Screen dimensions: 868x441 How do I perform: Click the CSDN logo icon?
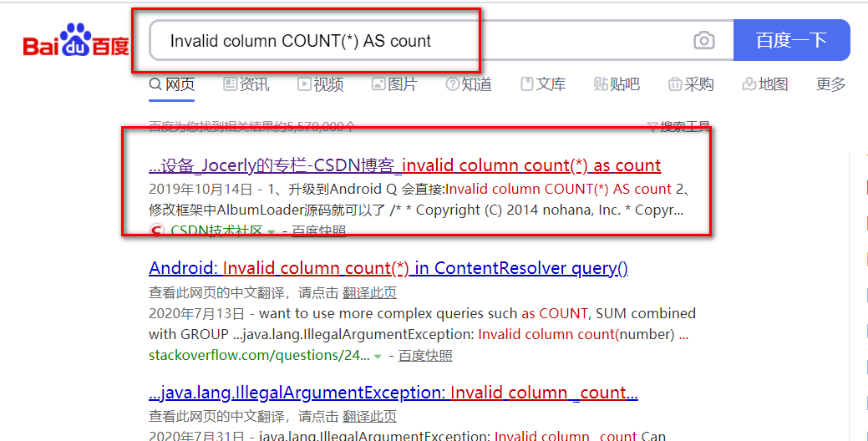click(x=157, y=231)
